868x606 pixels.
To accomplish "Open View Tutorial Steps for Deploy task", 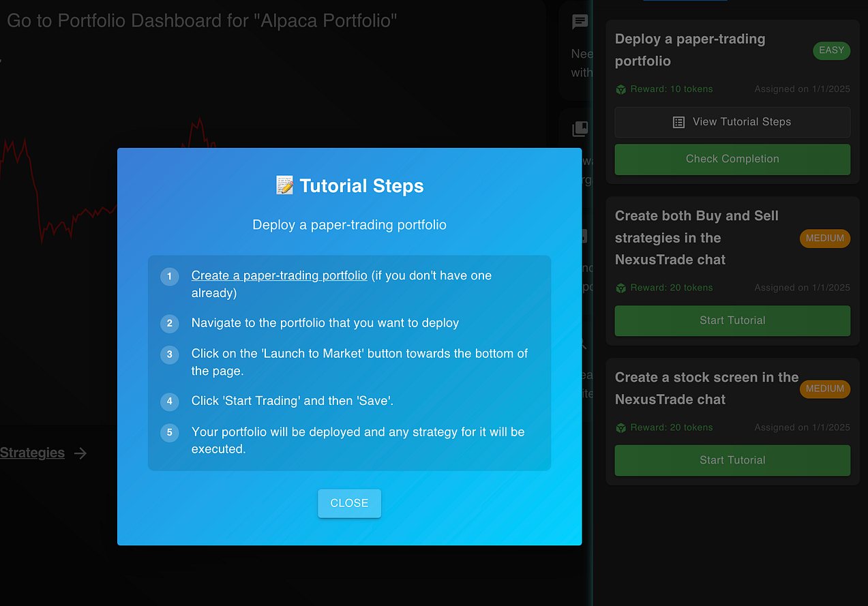I will (732, 122).
